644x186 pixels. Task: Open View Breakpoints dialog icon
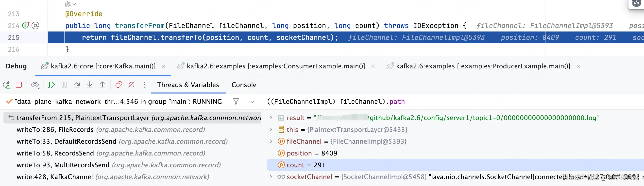coord(119,85)
